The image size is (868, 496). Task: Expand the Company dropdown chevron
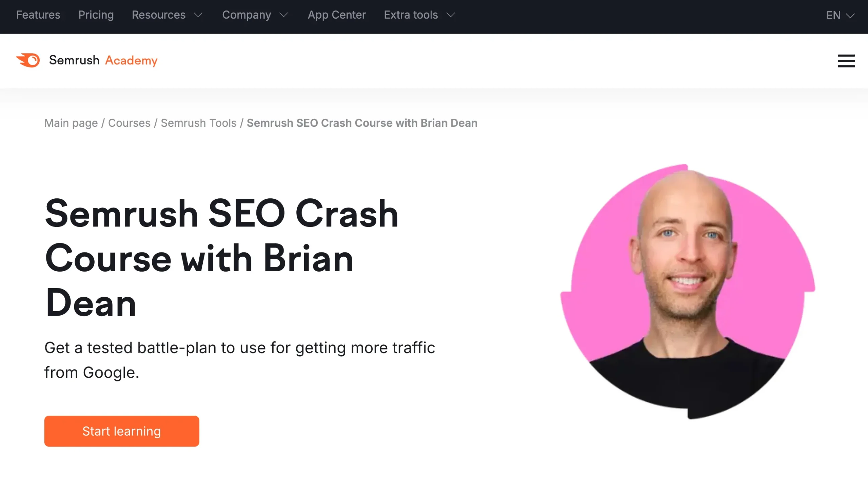pyautogui.click(x=284, y=15)
